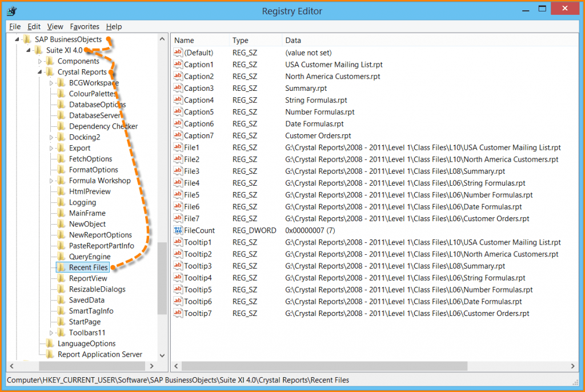Image resolution: width=585 pixels, height=392 pixels.
Task: Click the tree pane vertical scrollbar thumb
Action: [162, 278]
